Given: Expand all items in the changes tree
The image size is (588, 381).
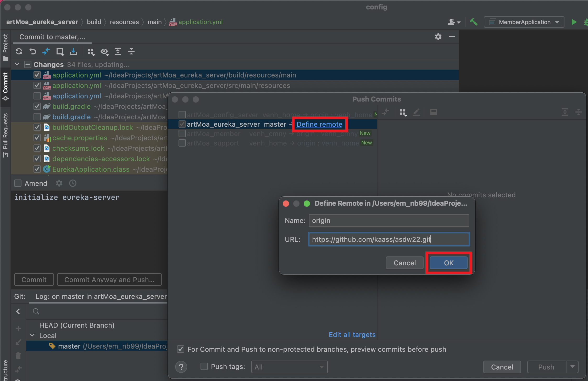Looking at the screenshot, I should [x=118, y=51].
